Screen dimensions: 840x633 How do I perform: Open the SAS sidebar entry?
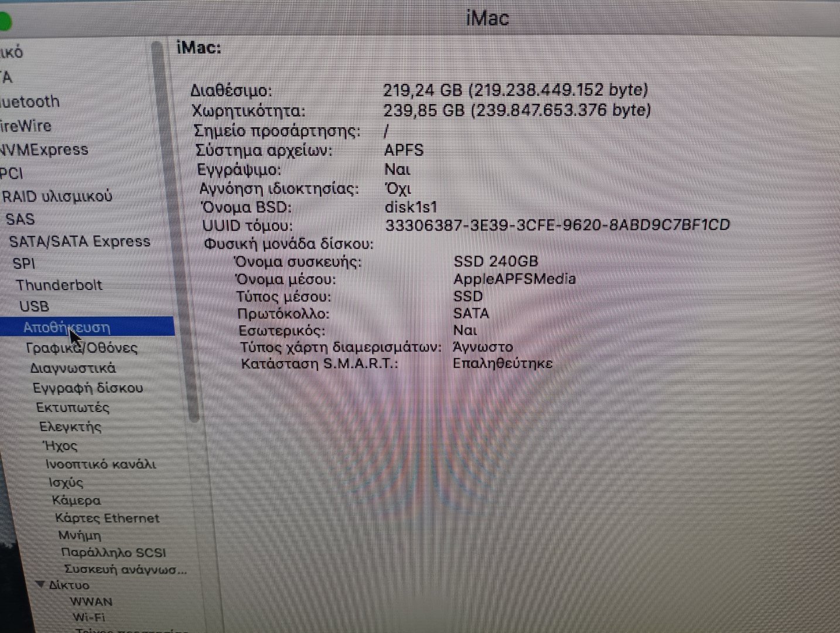(x=20, y=219)
